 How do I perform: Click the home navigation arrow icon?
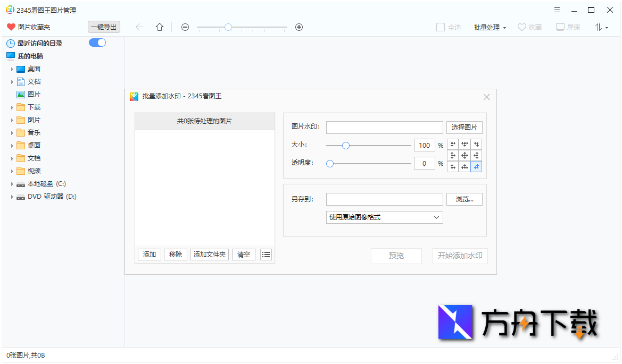pyautogui.click(x=159, y=27)
